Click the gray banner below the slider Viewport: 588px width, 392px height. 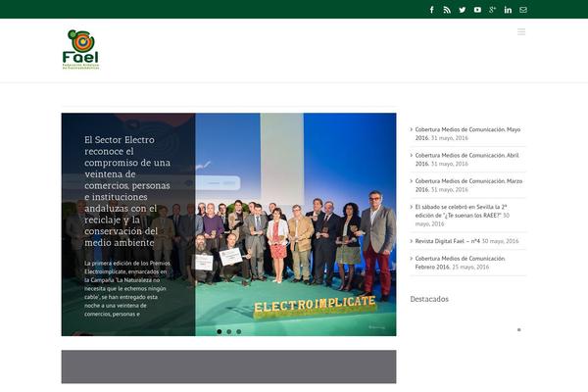coord(228,367)
